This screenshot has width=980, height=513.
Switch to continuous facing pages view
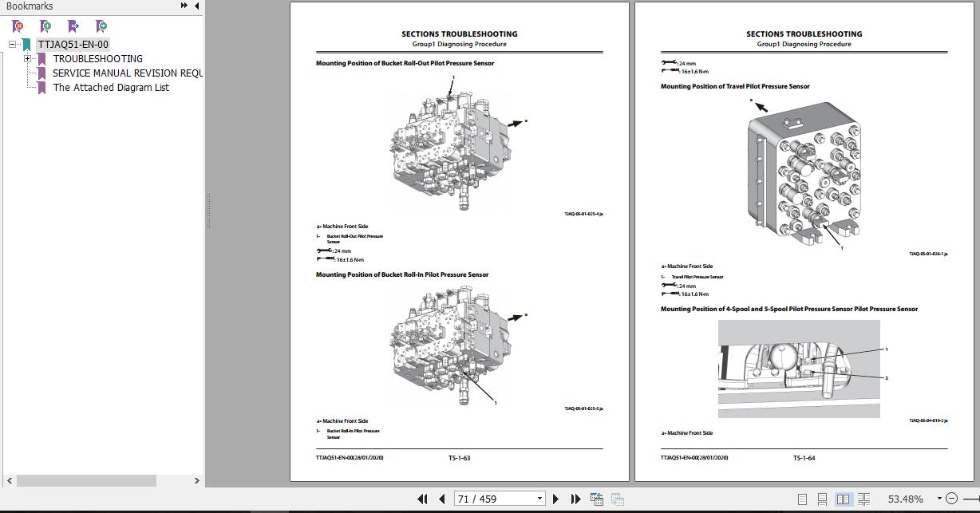click(x=863, y=499)
